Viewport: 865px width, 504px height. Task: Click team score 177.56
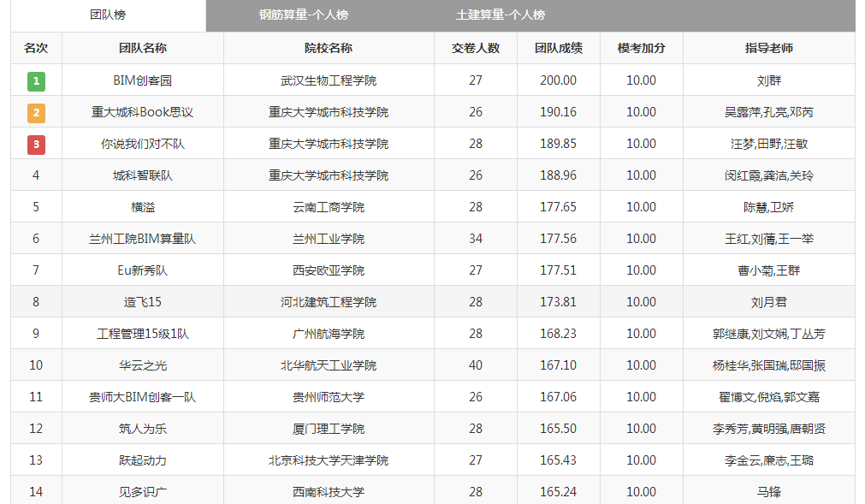point(559,239)
